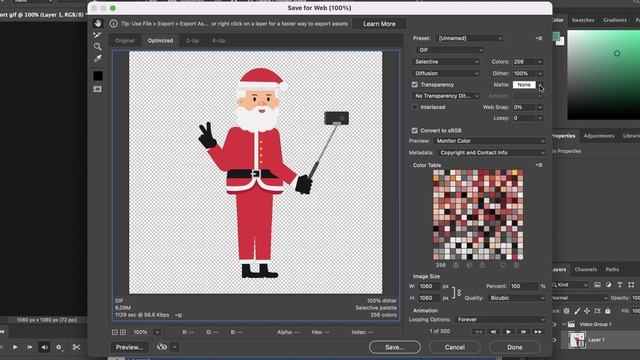The height and width of the screenshot is (360, 640).
Task: Open the Preview Monitor Color dropdown
Action: click(x=489, y=141)
